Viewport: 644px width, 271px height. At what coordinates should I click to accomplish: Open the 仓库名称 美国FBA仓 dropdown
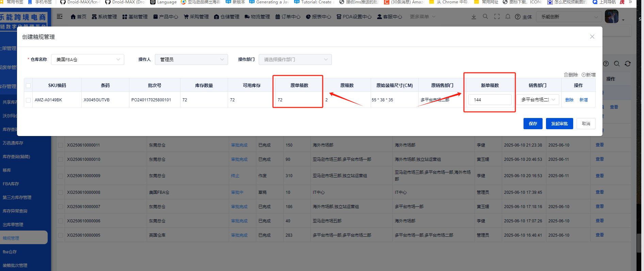point(87,60)
